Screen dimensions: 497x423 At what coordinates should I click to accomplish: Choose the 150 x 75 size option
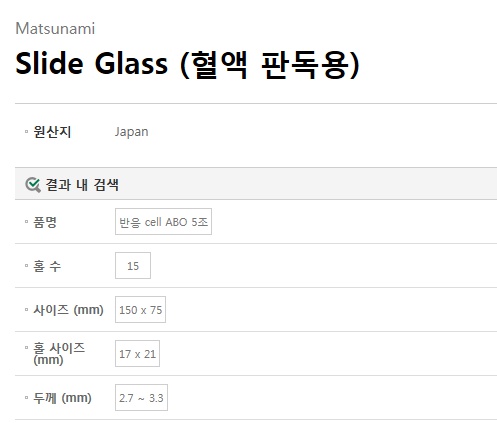140,310
